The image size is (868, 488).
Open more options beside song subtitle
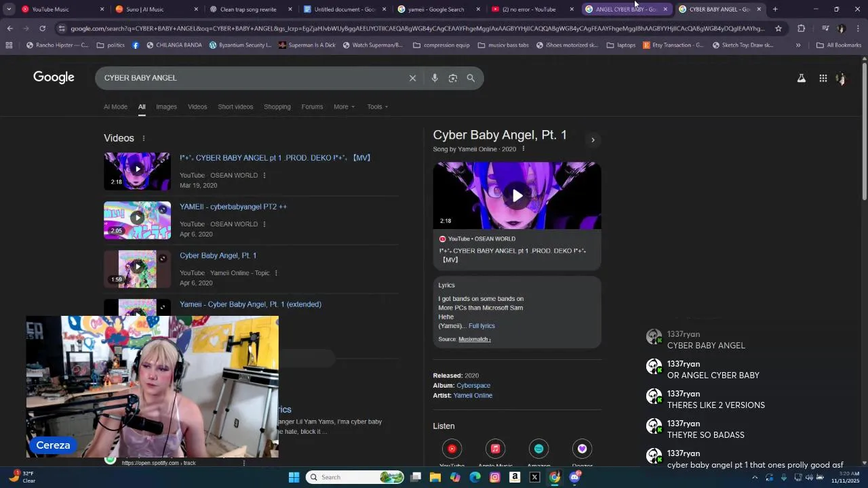pyautogui.click(x=523, y=149)
